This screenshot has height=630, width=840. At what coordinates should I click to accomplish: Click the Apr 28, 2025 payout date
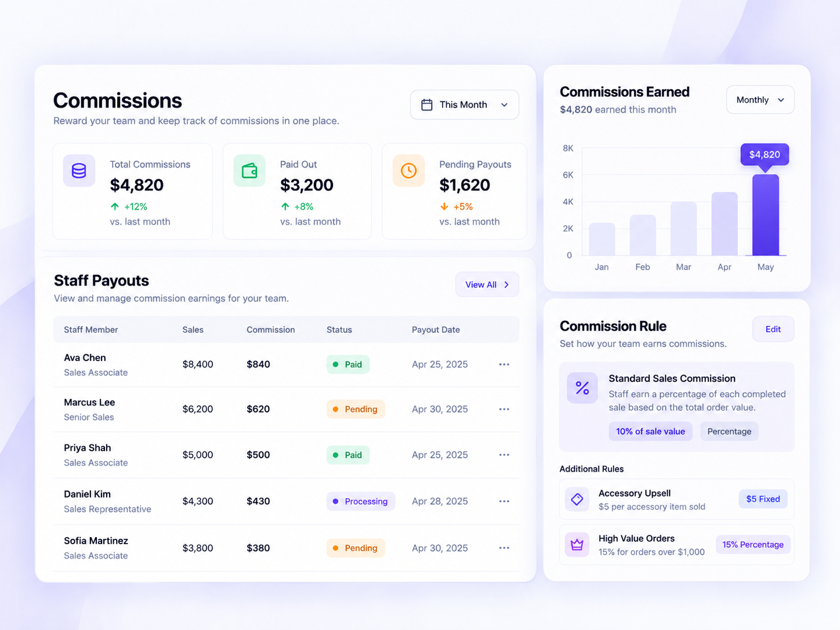coord(440,501)
